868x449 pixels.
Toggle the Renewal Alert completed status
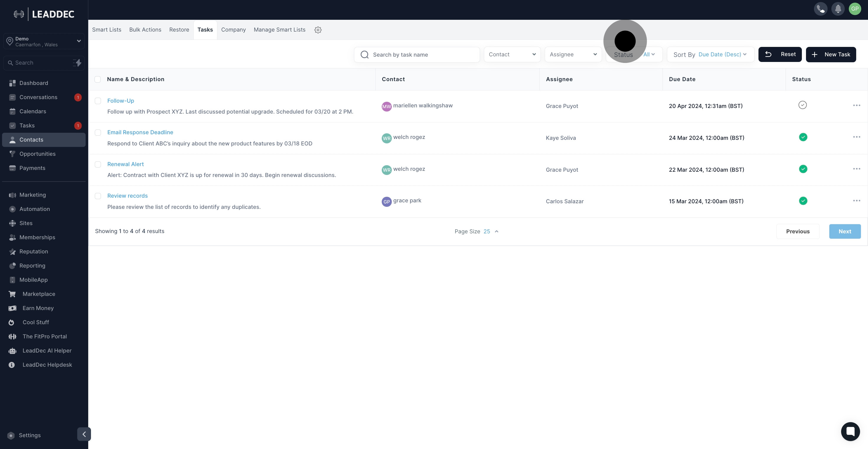point(803,169)
